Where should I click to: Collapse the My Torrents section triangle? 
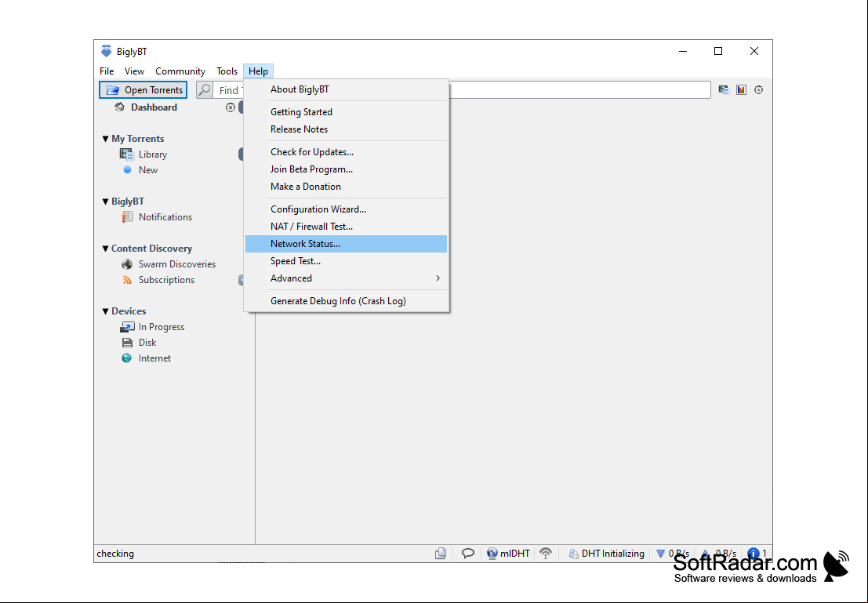tap(105, 139)
